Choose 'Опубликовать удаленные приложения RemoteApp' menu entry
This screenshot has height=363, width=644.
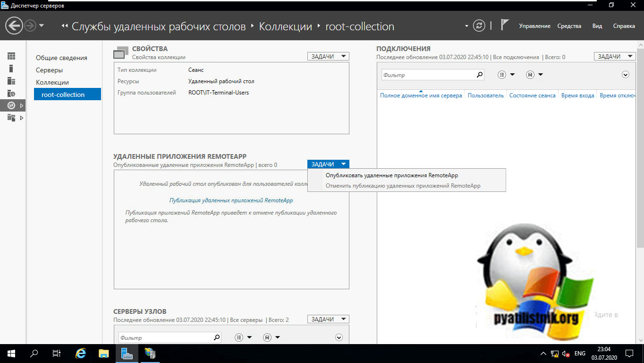(x=391, y=175)
